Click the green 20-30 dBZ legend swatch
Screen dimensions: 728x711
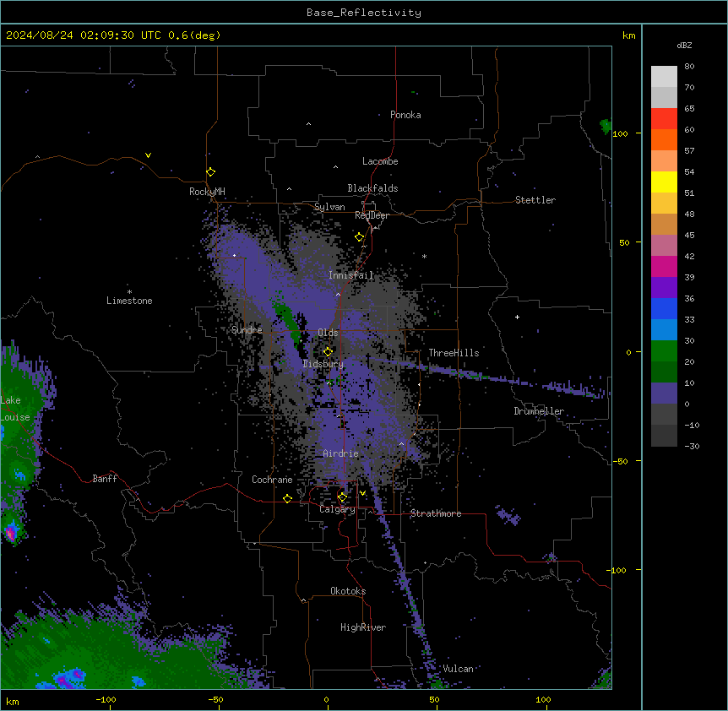pos(664,351)
